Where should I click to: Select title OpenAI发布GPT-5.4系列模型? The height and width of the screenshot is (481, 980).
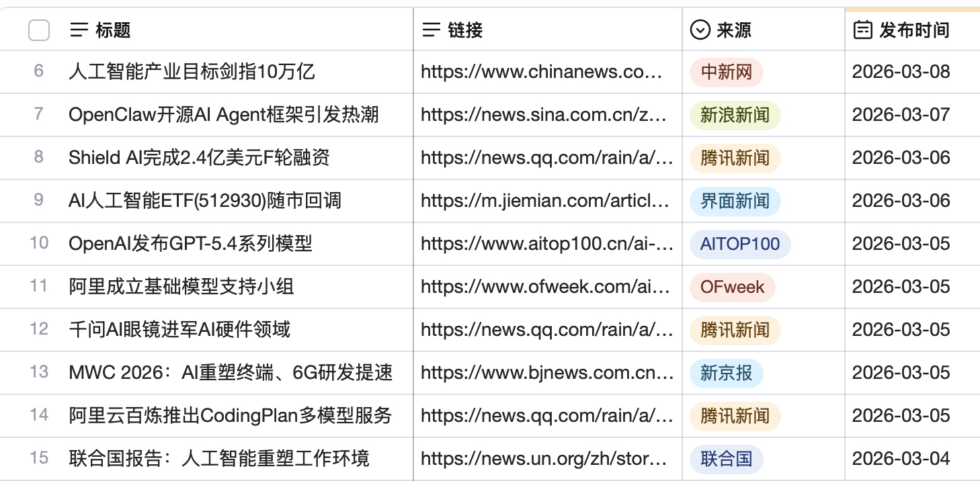click(x=190, y=243)
